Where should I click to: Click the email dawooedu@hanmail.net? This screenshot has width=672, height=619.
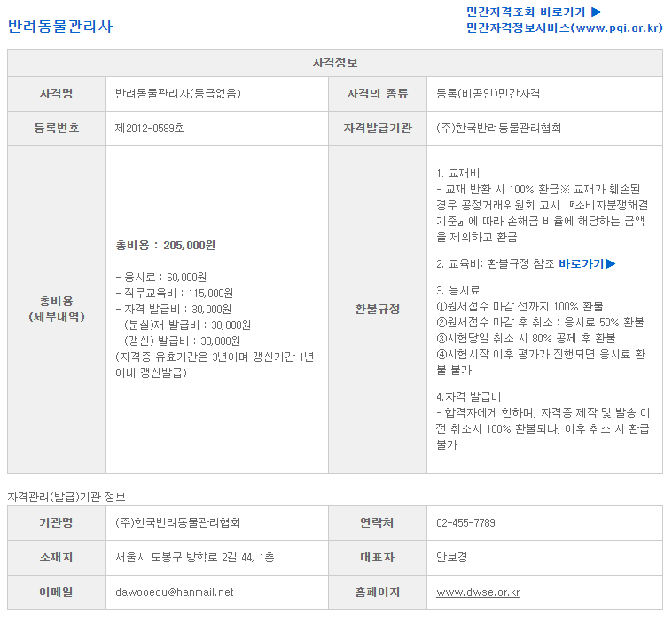tap(175, 592)
